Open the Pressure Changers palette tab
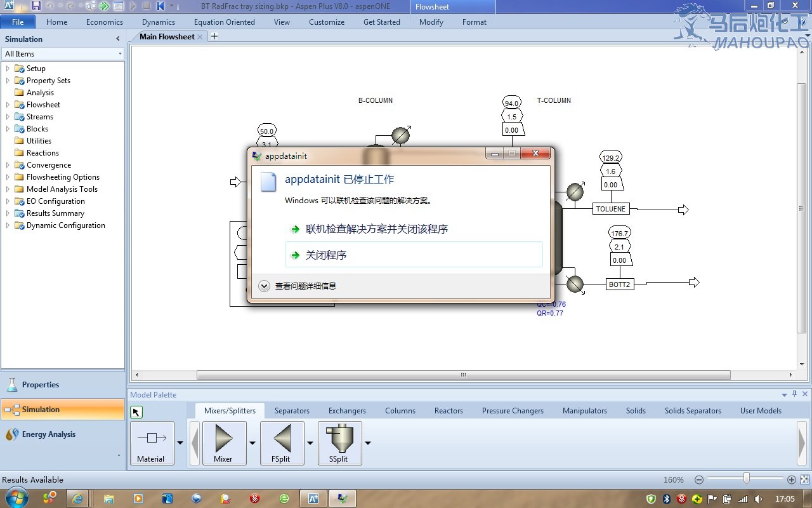Viewport: 812px width, 508px height. 513,411
